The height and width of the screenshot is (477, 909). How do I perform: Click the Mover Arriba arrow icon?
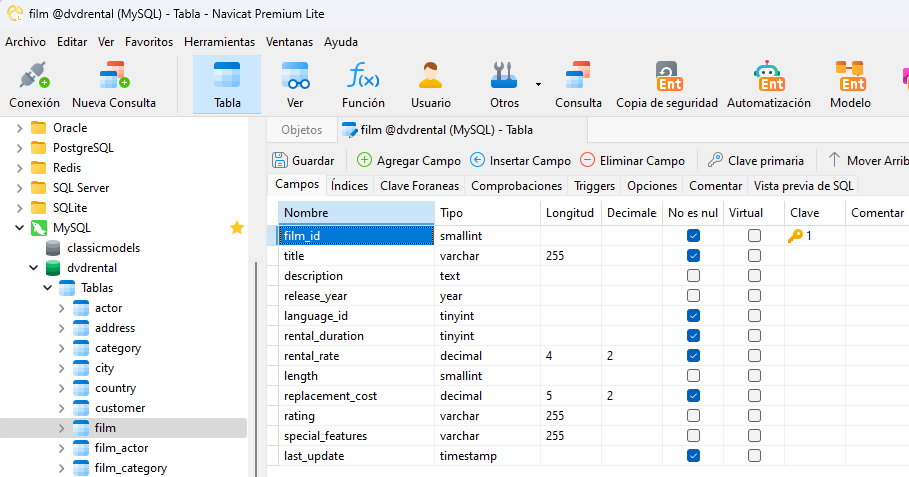click(x=834, y=160)
